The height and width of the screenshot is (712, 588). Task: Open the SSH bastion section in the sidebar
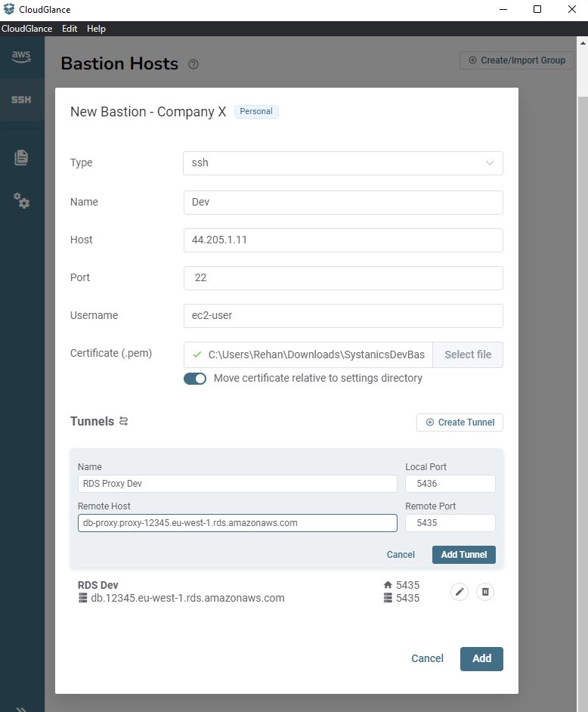[x=21, y=100]
